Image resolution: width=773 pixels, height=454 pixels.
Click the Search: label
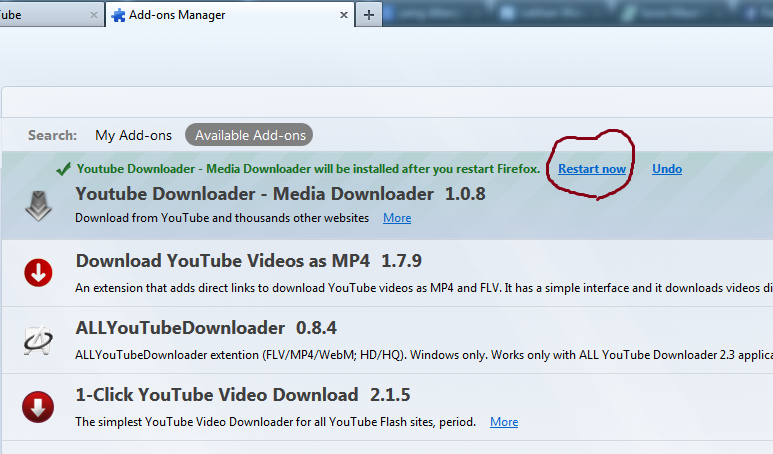[52, 135]
